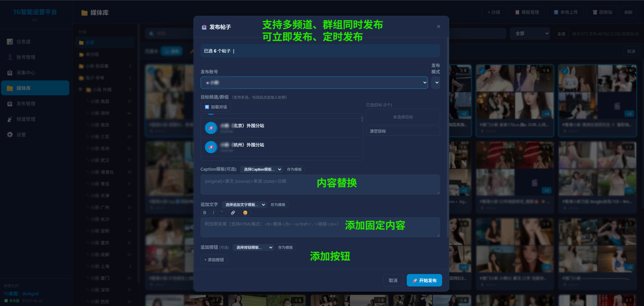Select the 北京 外围分站 channel icon
644x306 pixels.
[211, 128]
